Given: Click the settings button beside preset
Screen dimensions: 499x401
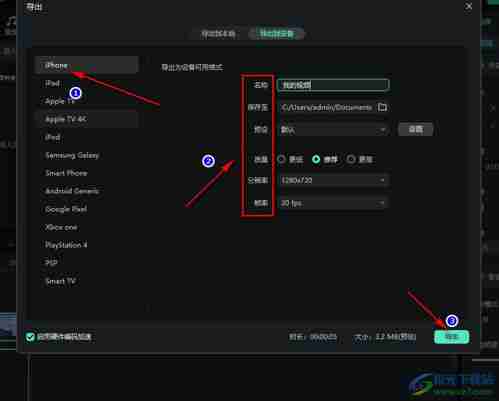Looking at the screenshot, I should [416, 129].
